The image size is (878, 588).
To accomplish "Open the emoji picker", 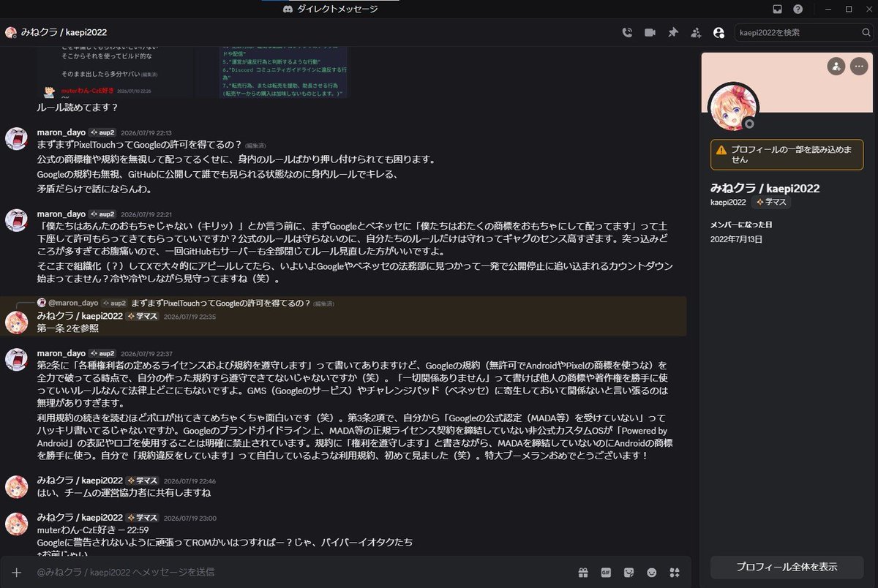I will point(652,572).
